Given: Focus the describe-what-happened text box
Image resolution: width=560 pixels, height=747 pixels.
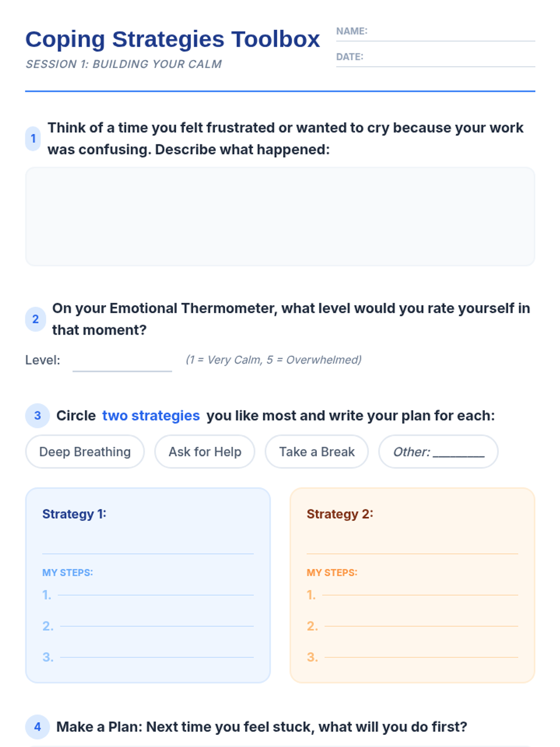Looking at the screenshot, I should tap(280, 217).
